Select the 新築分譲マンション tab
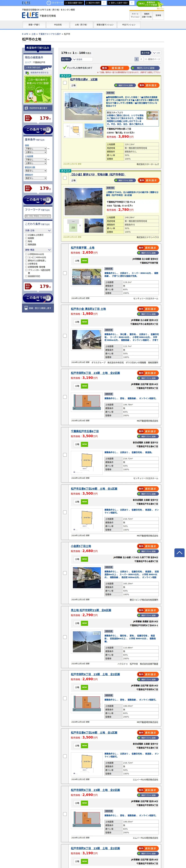The image size is (186, 868). pos(105,25)
